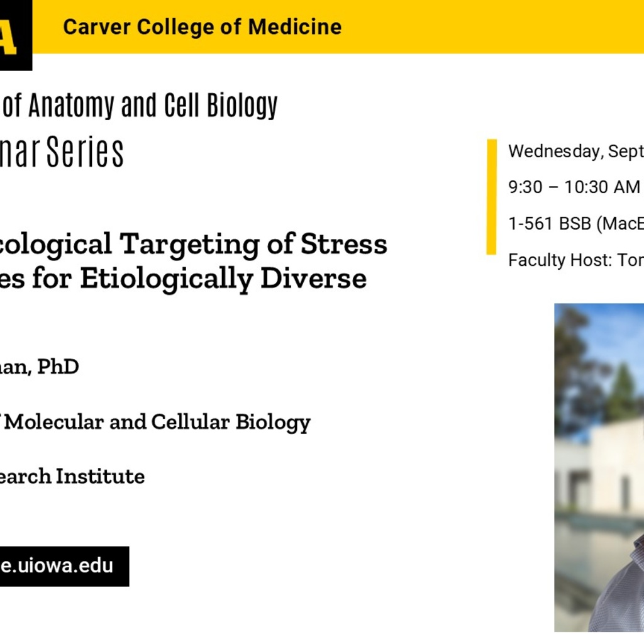The height and width of the screenshot is (644, 644).
Task: Click the black Iowa logo block
Action: 16,35
